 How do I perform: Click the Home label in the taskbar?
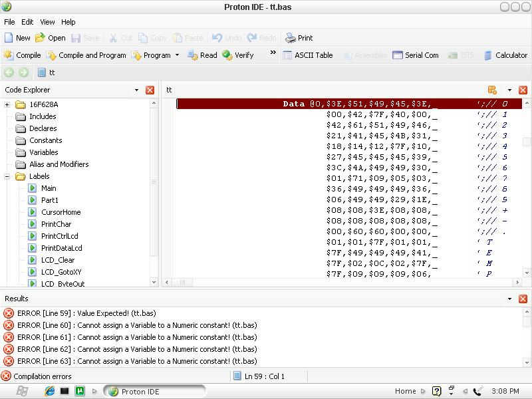click(406, 391)
